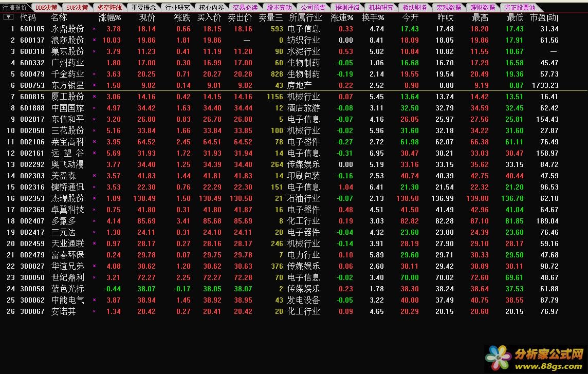Select stock name 美盈森
588x374 pixels.
(x=63, y=176)
